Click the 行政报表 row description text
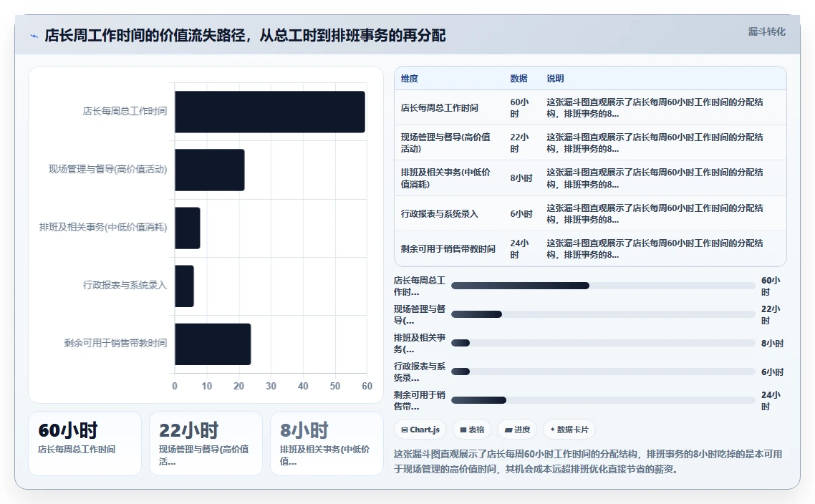Screen dimensions: 815x504 [x=655, y=213]
